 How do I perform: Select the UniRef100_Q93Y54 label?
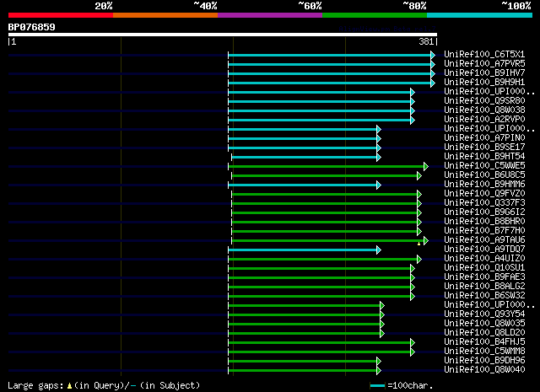click(x=484, y=314)
